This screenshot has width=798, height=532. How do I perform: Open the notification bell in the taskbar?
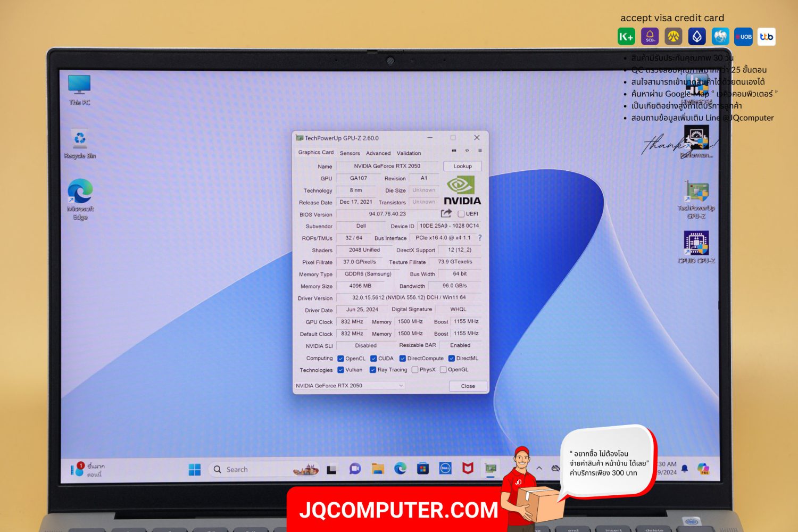tap(685, 468)
